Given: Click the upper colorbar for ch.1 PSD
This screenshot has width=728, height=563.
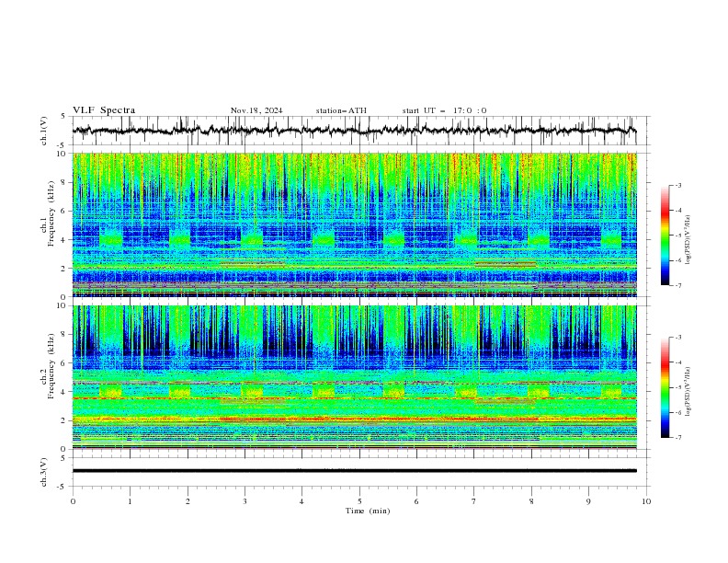Looking at the screenshot, I should coord(665,236).
